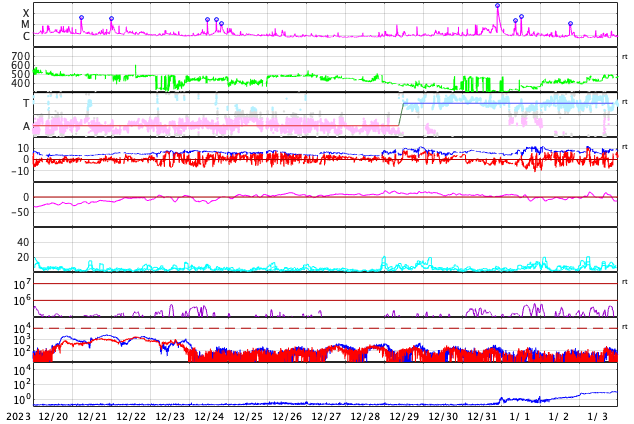Click the 12/30 date label
The image size is (634, 424).
point(443,417)
